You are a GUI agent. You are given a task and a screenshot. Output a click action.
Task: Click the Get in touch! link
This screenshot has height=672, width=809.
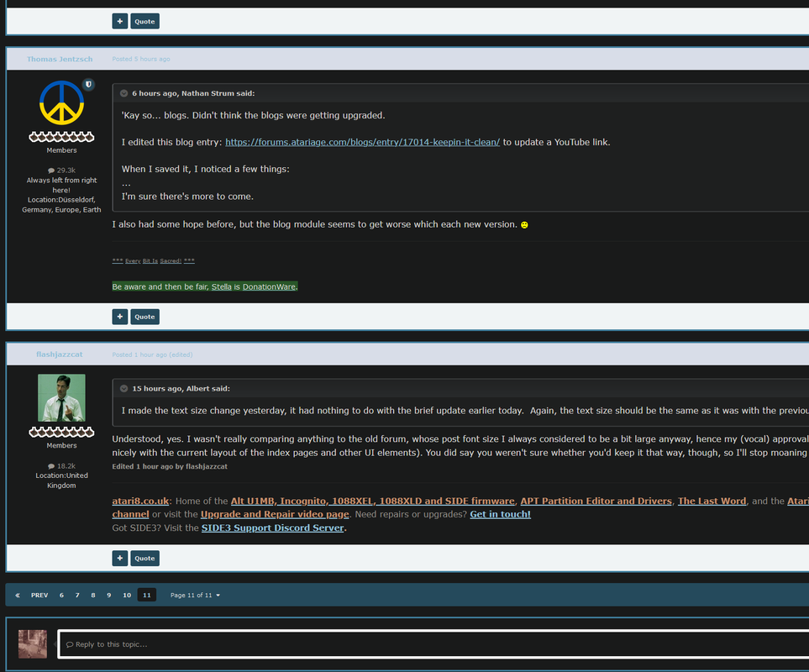tap(500, 514)
